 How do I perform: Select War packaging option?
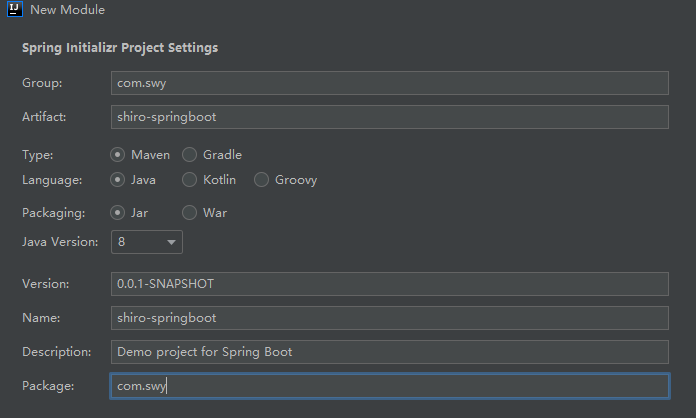pos(190,213)
